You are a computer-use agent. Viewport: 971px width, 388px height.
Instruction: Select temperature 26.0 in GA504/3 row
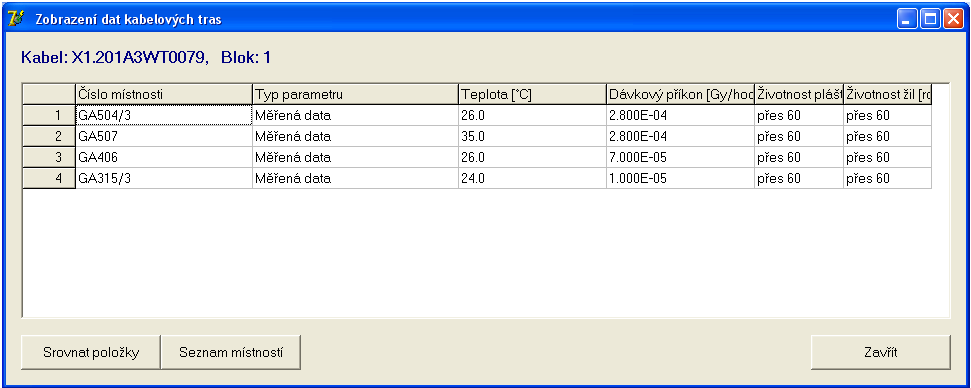coord(533,115)
